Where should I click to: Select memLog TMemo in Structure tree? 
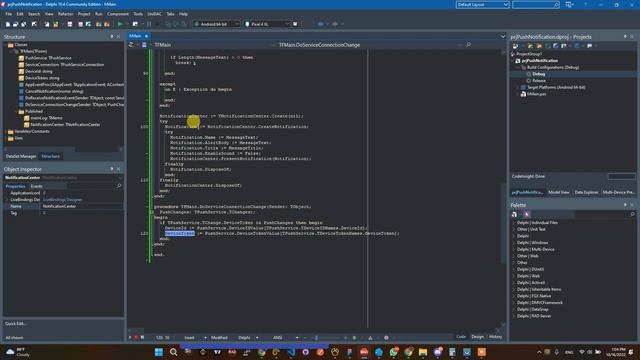click(x=46, y=118)
